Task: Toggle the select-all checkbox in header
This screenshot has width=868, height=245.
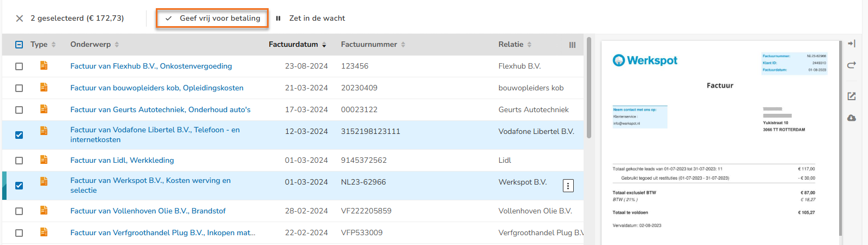Action: point(19,45)
